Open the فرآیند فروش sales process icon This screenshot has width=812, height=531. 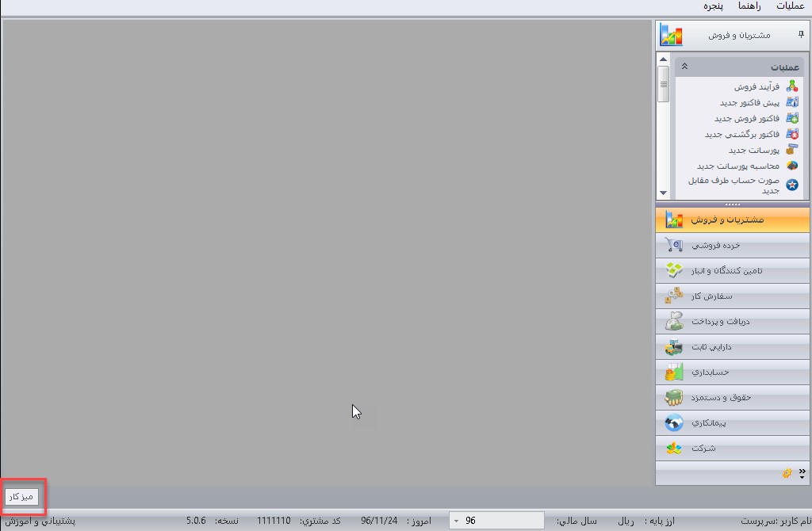791,86
